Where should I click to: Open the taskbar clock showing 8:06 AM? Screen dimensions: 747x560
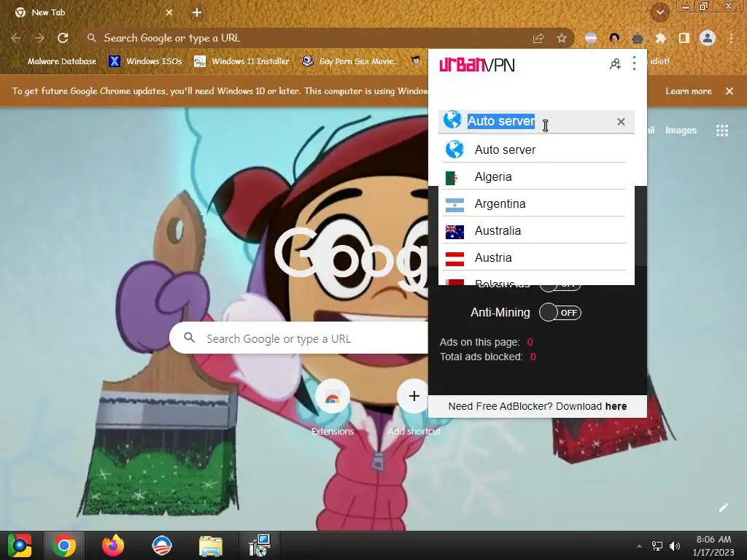[713, 545]
